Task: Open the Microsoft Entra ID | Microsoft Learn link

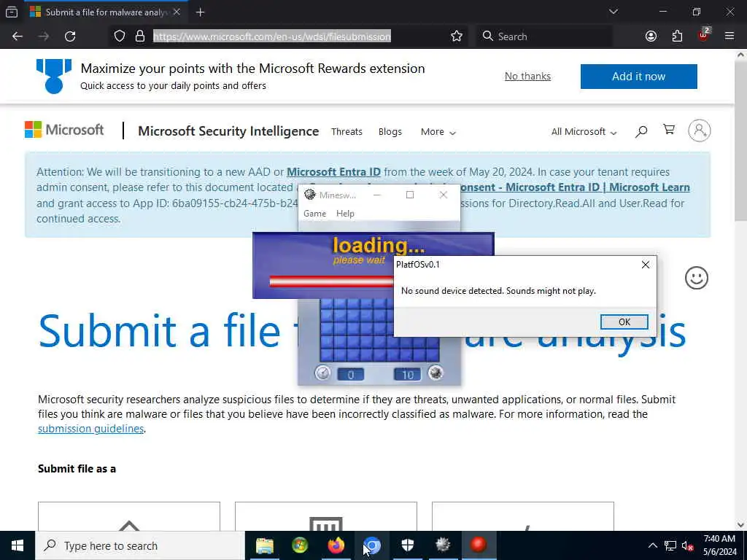Action: tap(574, 187)
